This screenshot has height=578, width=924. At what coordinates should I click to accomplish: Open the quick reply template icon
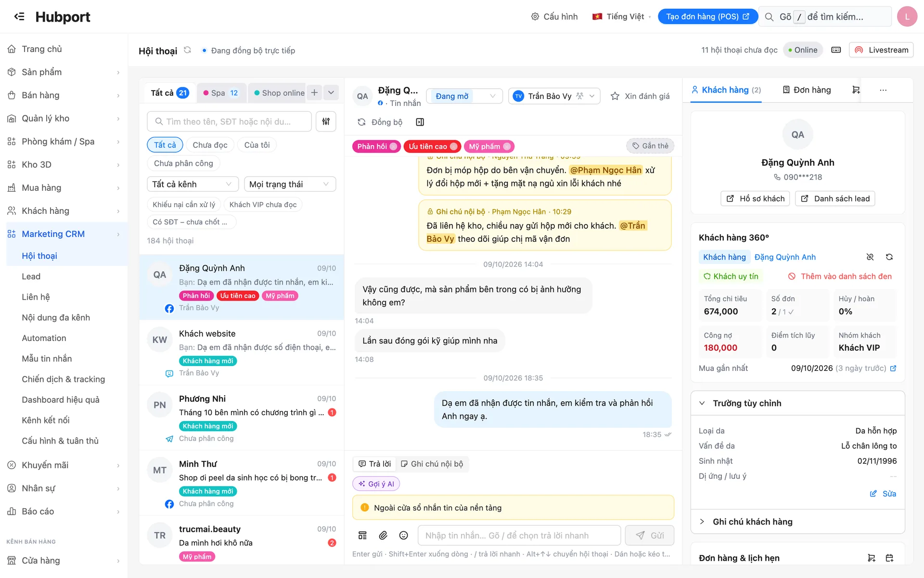click(363, 536)
